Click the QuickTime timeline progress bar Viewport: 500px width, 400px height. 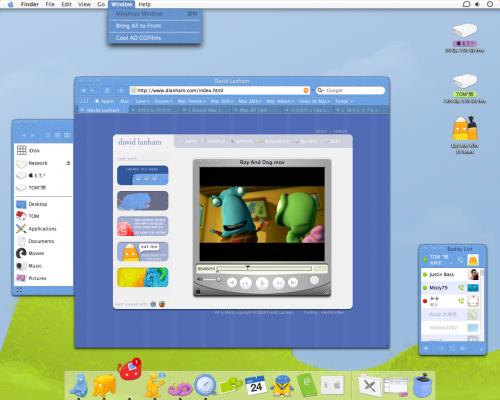click(x=264, y=268)
